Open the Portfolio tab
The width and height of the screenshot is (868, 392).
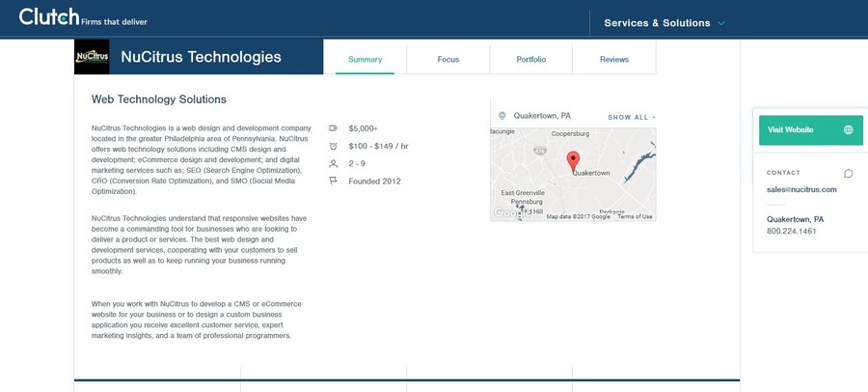(530, 59)
